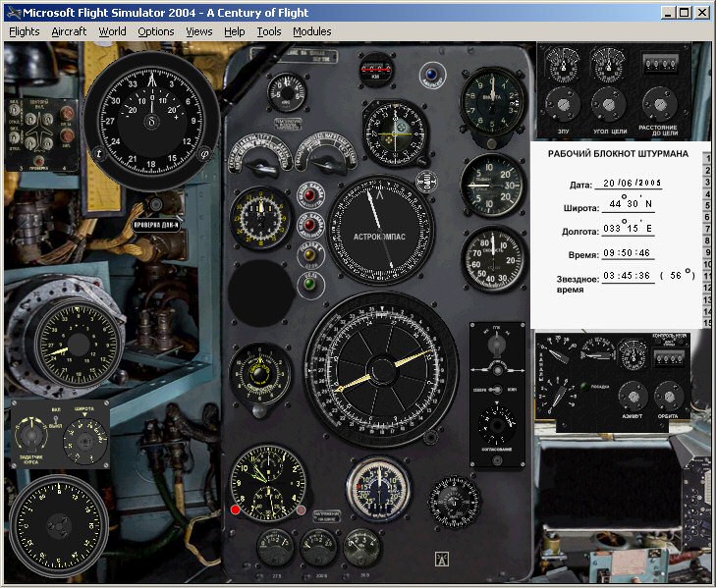Click the clock's red start button
This screenshot has width=716, height=588.
236,509
